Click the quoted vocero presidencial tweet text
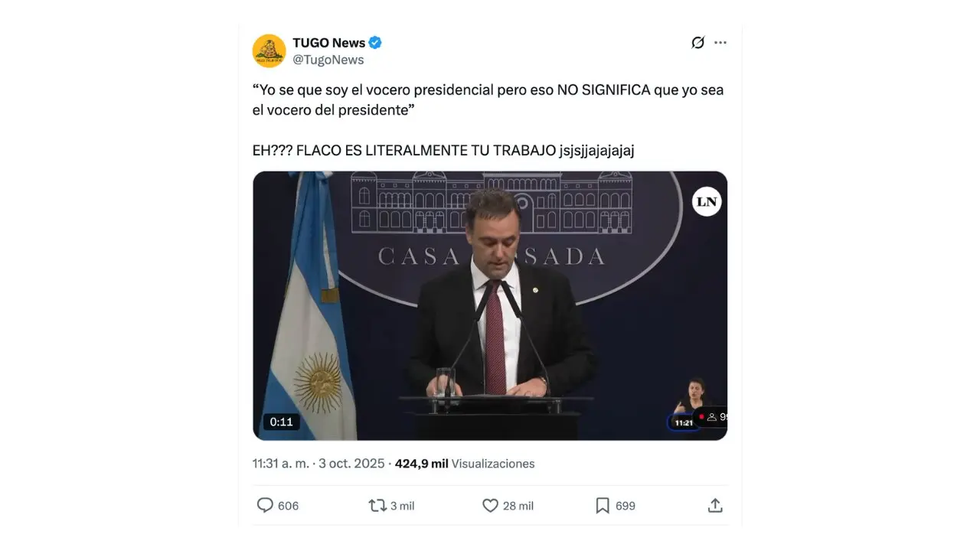Screen dimensions: 980x551 click(488, 99)
